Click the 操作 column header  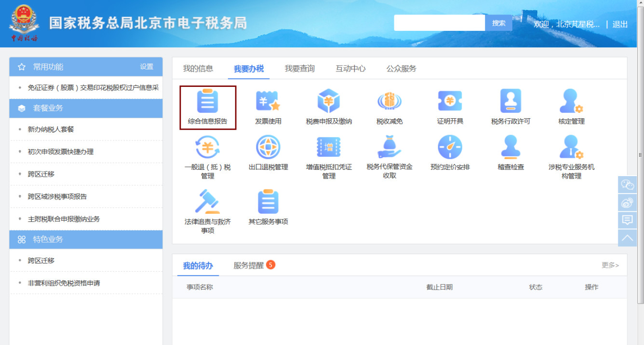591,287
